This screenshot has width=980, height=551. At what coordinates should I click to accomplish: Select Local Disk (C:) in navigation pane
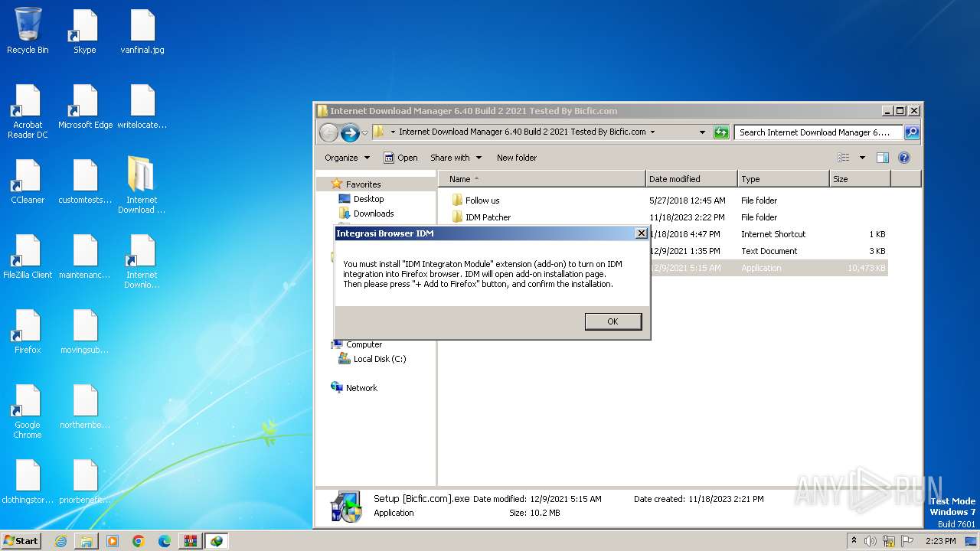pos(380,359)
